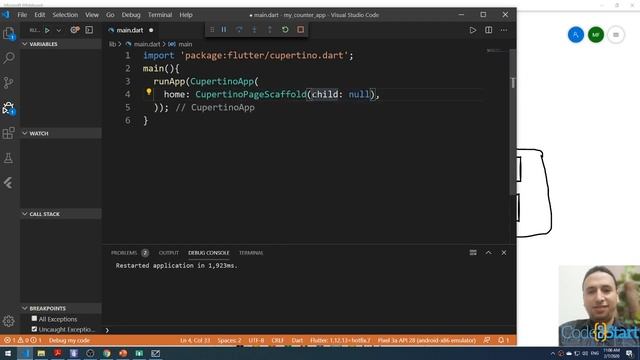Click the feedback icon in the status bar
The width and height of the screenshot is (640, 360).
click(x=487, y=340)
